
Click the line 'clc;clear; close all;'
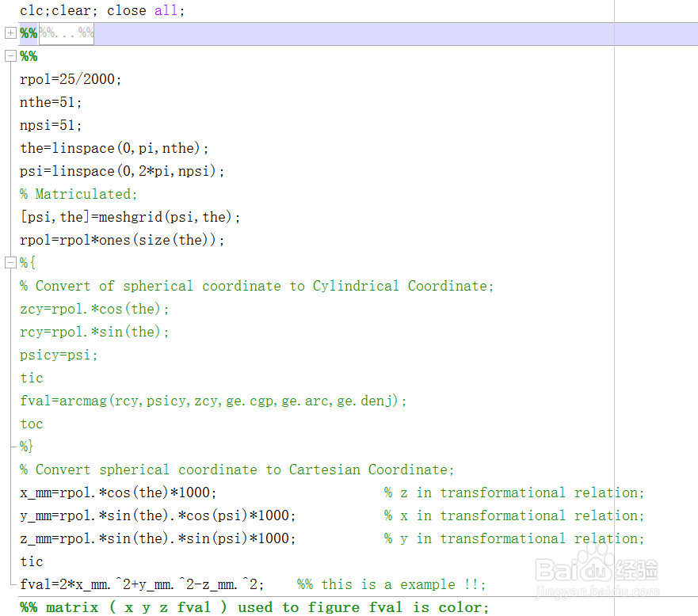tap(102, 10)
